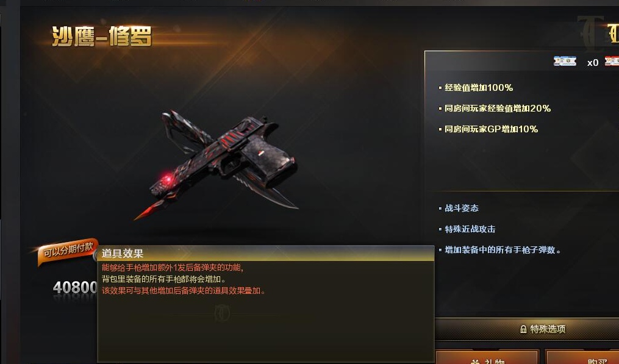The image size is (619, 364).
Task: Click the round icon beside installment badge
Action: [x=95, y=255]
